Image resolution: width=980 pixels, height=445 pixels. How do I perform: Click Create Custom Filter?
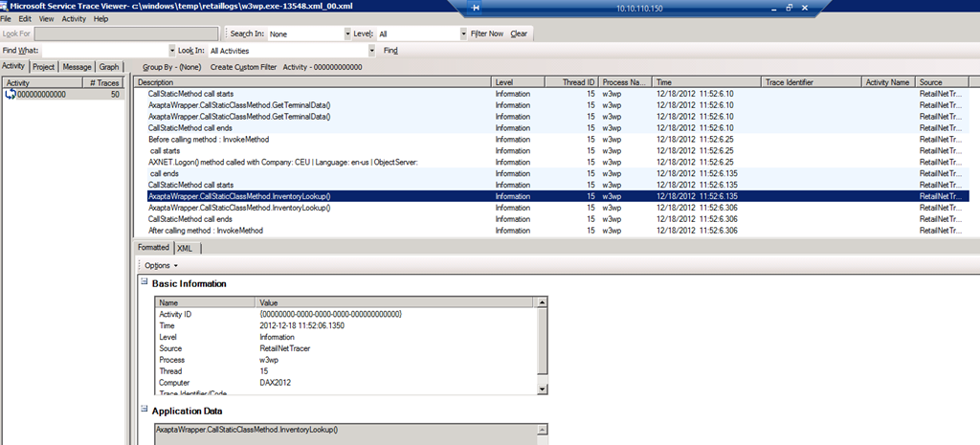pyautogui.click(x=243, y=67)
